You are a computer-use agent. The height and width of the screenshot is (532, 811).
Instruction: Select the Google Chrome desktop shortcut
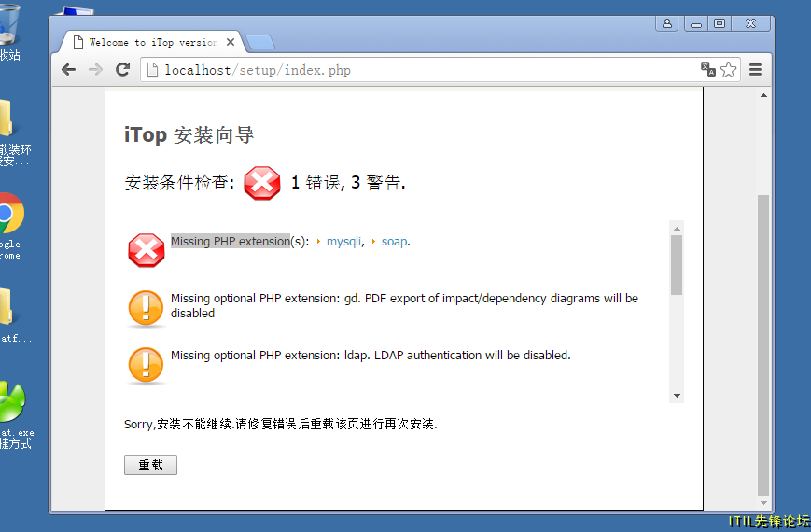[x=10, y=226]
